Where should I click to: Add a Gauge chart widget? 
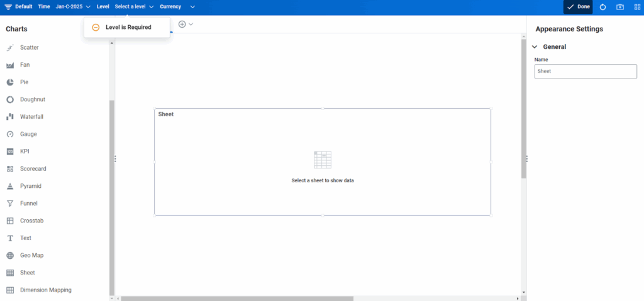[28, 134]
